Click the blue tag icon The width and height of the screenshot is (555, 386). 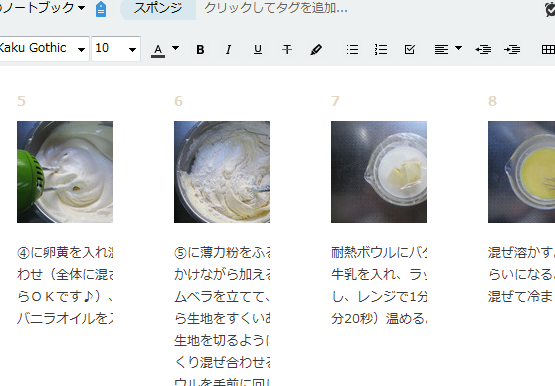pos(101,9)
